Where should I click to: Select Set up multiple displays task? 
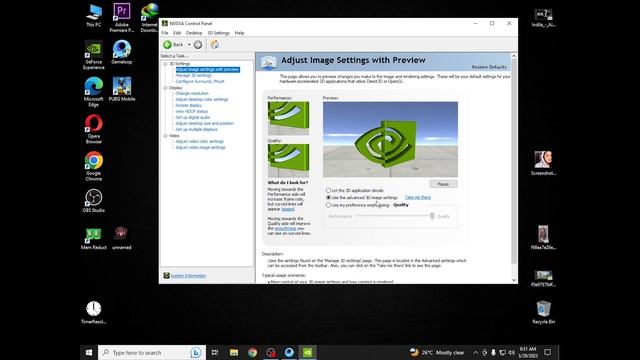click(196, 129)
